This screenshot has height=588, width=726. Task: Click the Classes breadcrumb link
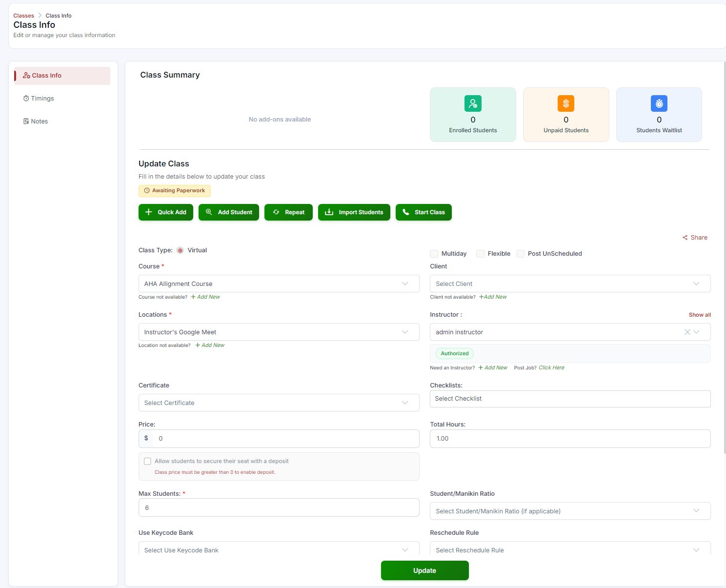[x=24, y=16]
